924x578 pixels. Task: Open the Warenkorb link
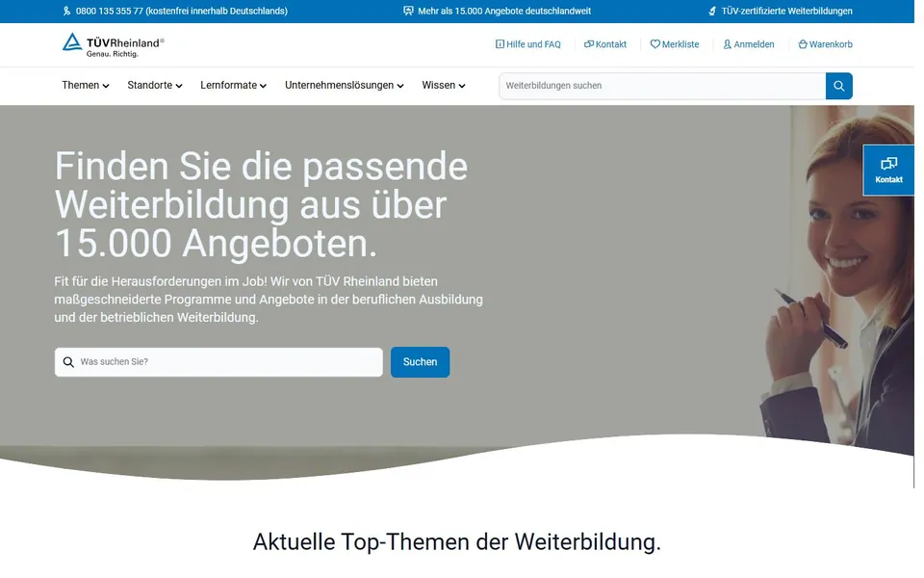(825, 44)
